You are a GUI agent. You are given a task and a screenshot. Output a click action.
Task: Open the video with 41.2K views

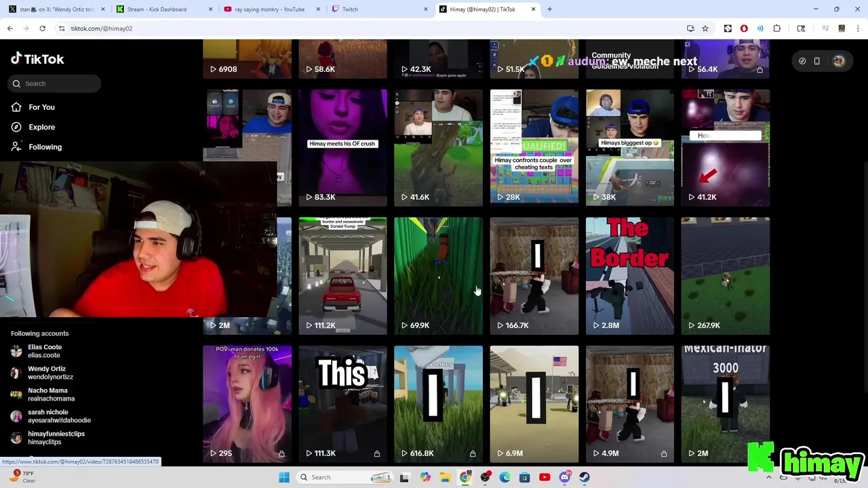(726, 148)
